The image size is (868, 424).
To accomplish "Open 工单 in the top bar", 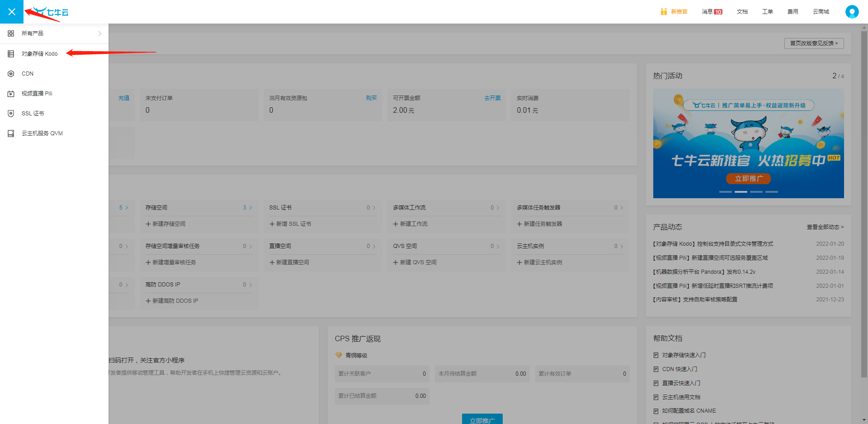I will [x=768, y=12].
